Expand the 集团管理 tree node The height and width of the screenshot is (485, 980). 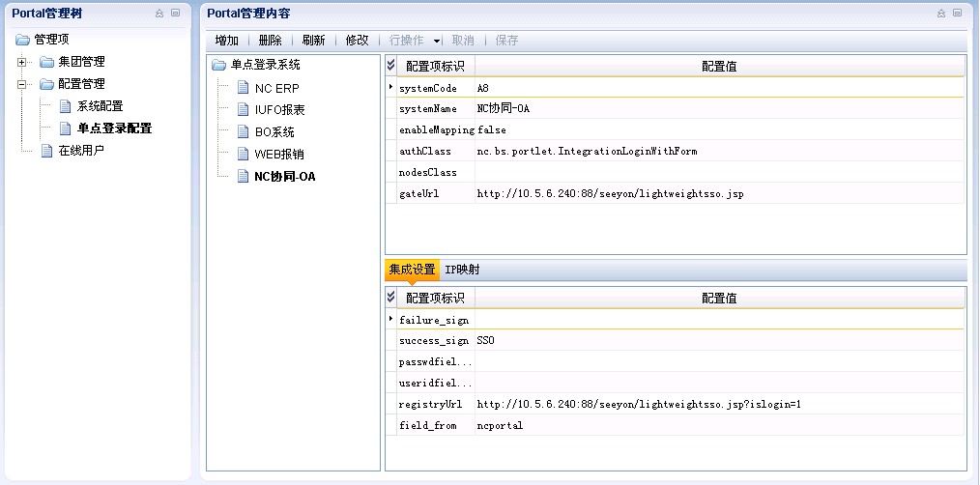coord(22,62)
